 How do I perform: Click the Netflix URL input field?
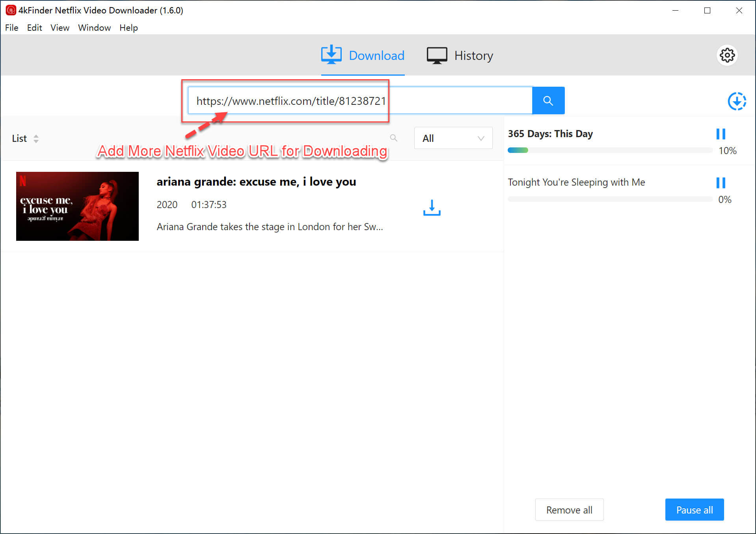click(x=360, y=101)
